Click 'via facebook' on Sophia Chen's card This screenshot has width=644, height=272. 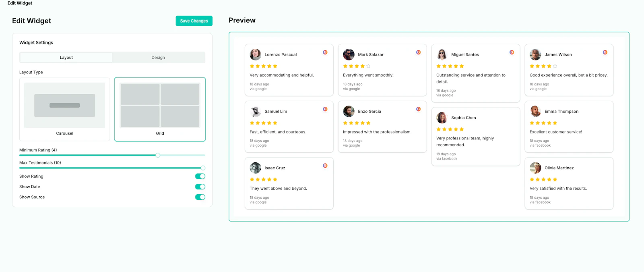(x=447, y=159)
